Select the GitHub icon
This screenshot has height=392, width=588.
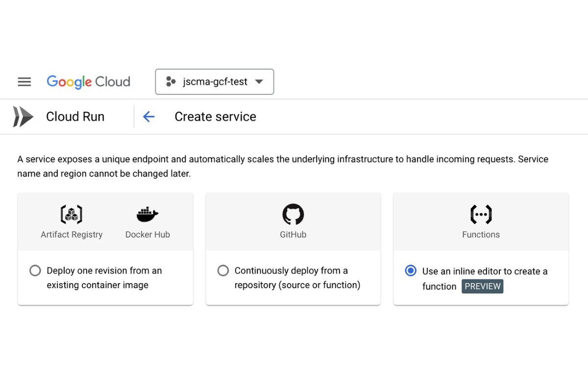[293, 214]
